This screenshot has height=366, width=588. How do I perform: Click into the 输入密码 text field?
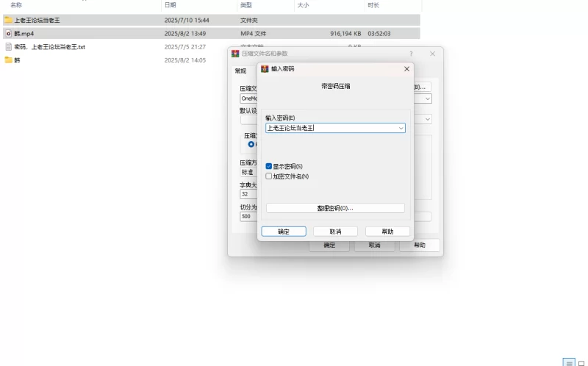coord(331,128)
